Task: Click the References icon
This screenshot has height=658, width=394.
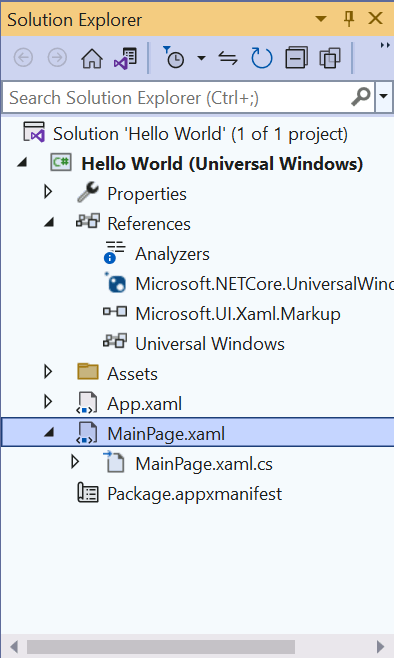Action: click(x=88, y=221)
